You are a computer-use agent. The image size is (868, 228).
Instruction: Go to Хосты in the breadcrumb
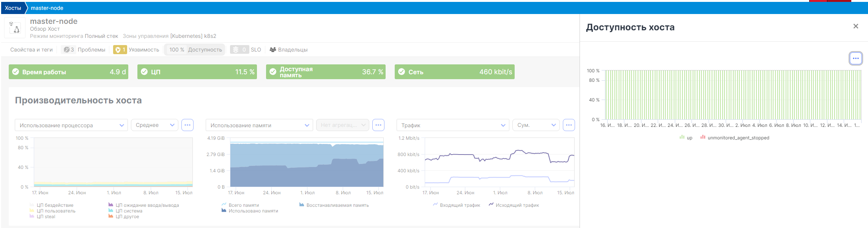click(13, 8)
